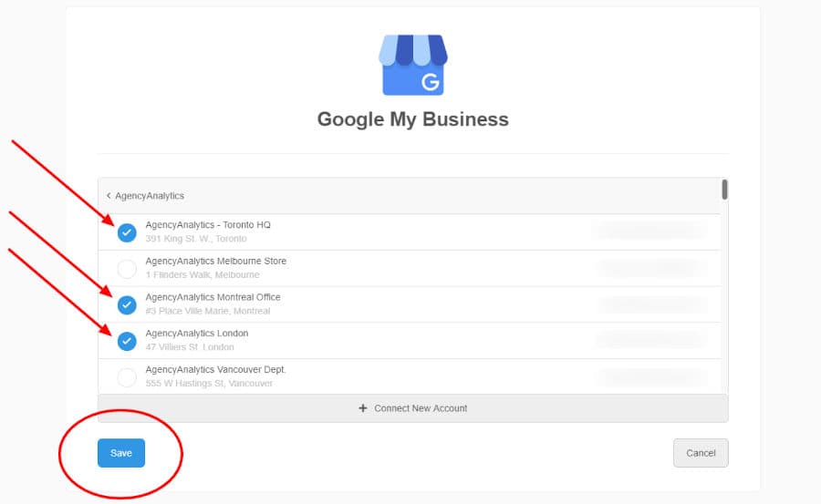821x504 pixels.
Task: Choose the AgencyAnalytics Montreal Office location name
Action: coord(213,297)
